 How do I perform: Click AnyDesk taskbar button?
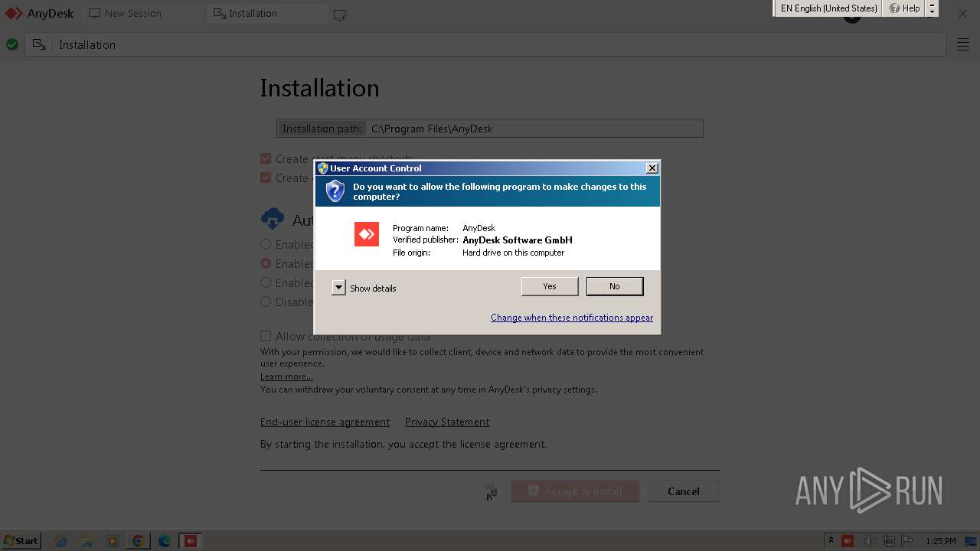click(190, 541)
